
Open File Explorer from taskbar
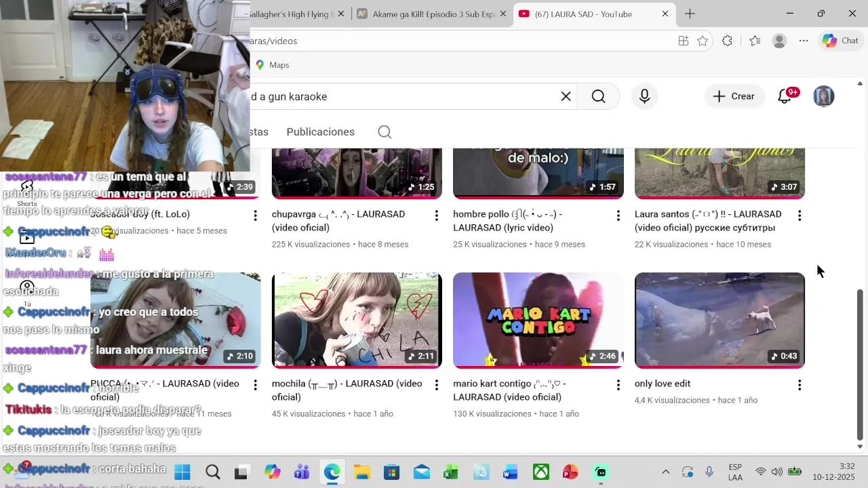[x=361, y=472]
